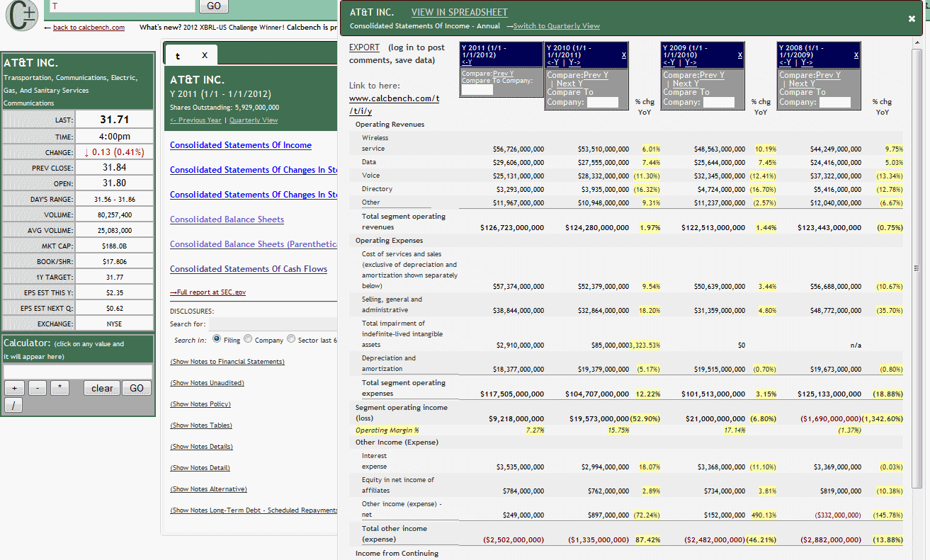Select the Company search radio button
930x560 pixels.
(x=248, y=339)
